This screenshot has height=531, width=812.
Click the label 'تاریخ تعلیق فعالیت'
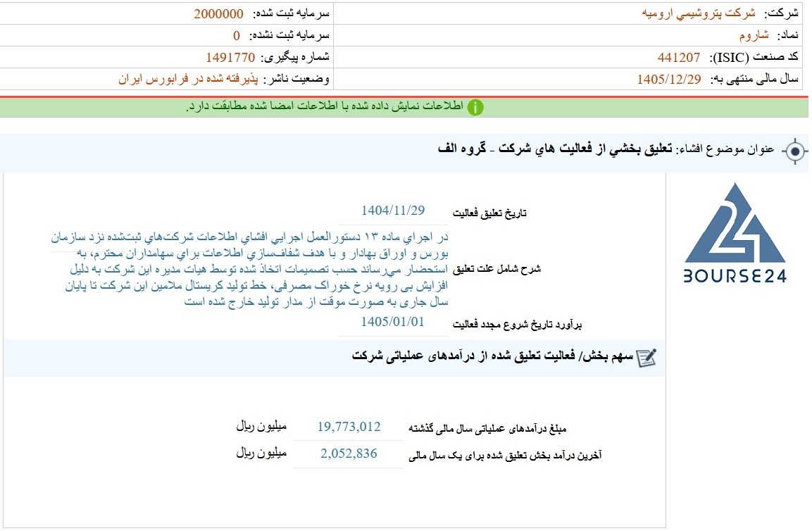(489, 213)
